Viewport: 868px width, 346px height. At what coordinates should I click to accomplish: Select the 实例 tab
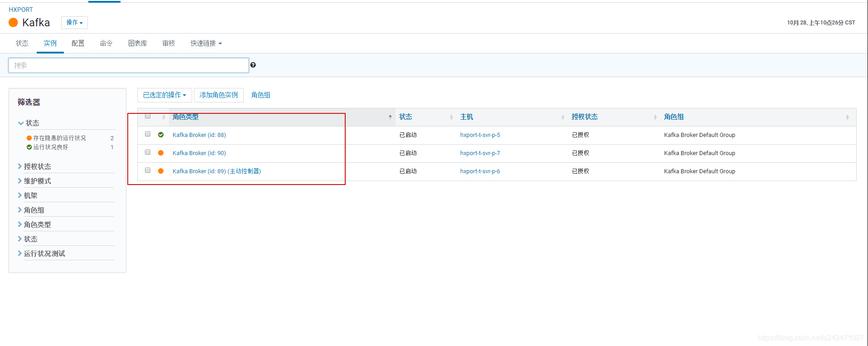coord(50,43)
